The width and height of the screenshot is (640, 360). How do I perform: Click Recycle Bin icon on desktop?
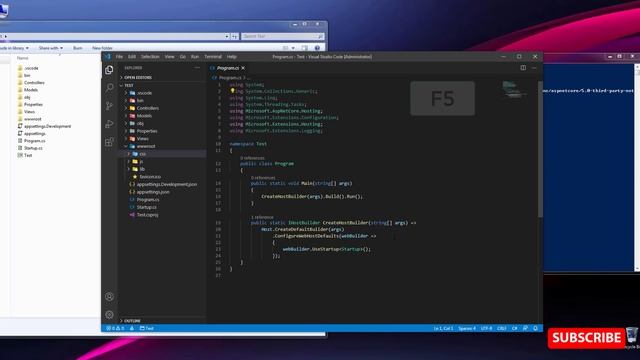632,335
